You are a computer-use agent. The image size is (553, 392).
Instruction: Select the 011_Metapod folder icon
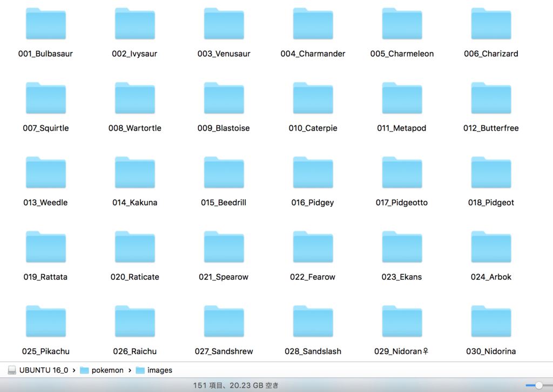(x=402, y=98)
